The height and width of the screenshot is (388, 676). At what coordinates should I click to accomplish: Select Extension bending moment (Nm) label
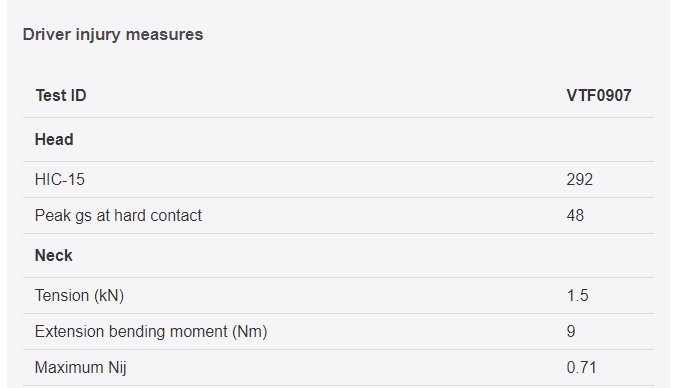click(151, 332)
